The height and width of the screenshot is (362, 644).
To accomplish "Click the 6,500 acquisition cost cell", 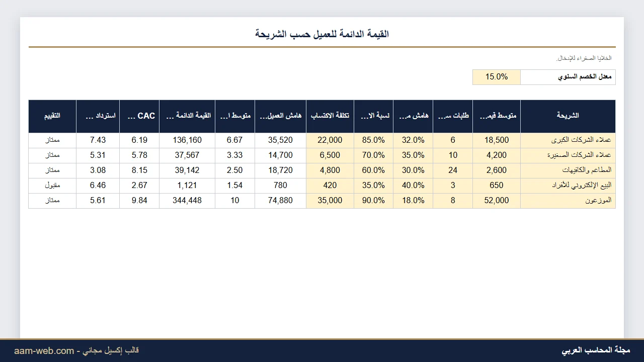I will 330,155.
